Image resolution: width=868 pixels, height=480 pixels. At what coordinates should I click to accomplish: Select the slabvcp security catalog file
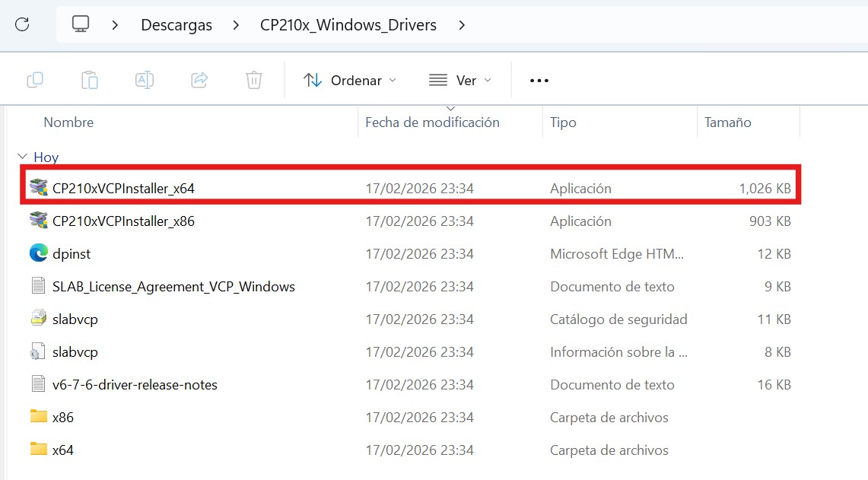(74, 319)
